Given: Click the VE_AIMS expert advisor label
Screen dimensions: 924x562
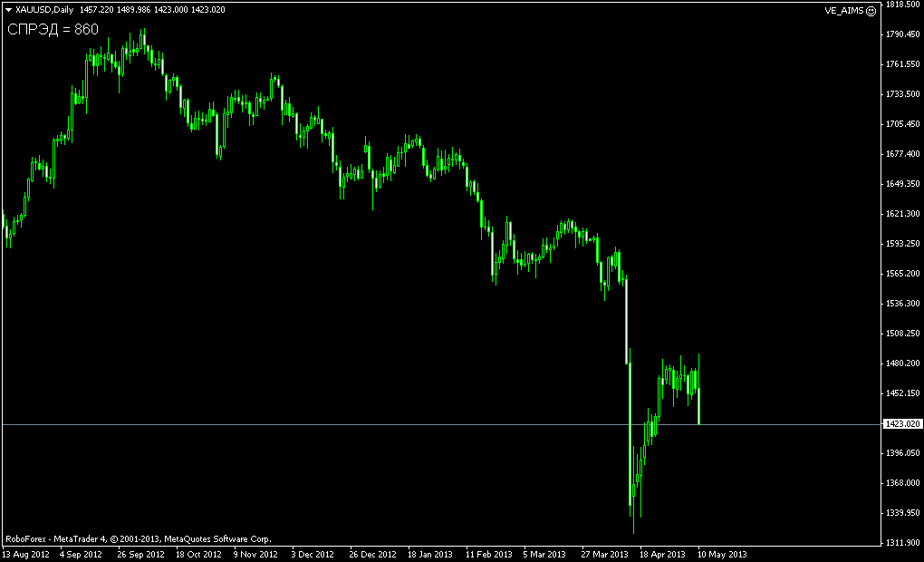Looking at the screenshot, I should [844, 11].
